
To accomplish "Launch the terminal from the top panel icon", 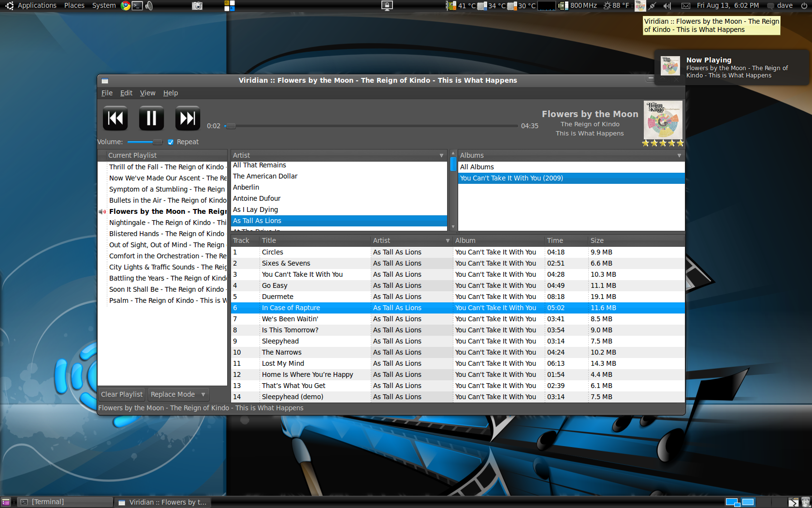I will 137,6.
